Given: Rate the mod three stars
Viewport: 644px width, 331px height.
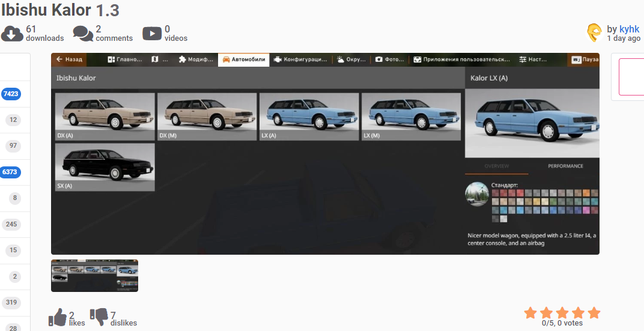Looking at the screenshot, I should pyautogui.click(x=562, y=313).
